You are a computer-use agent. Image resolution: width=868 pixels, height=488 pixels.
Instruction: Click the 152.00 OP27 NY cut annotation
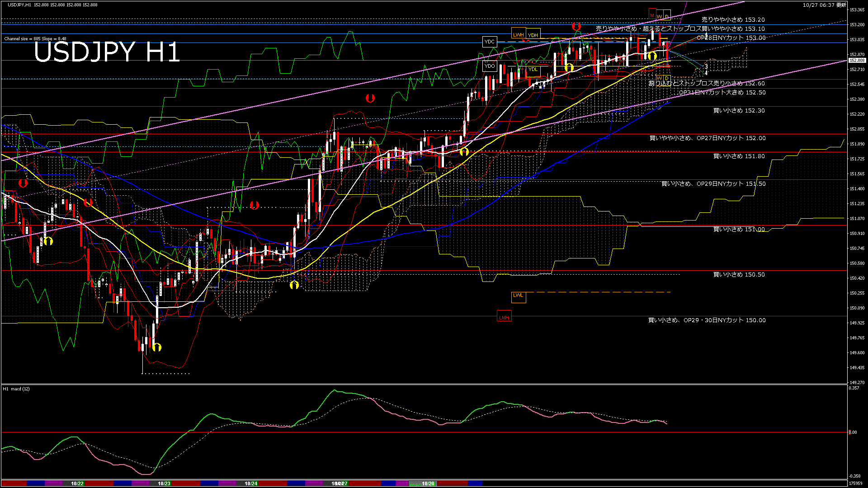point(708,138)
